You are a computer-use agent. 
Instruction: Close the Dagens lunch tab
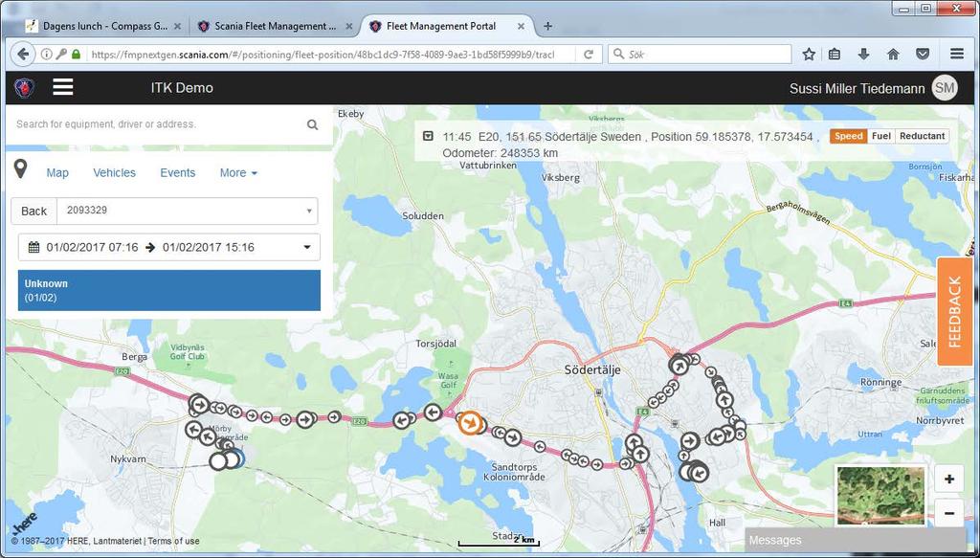[177, 26]
